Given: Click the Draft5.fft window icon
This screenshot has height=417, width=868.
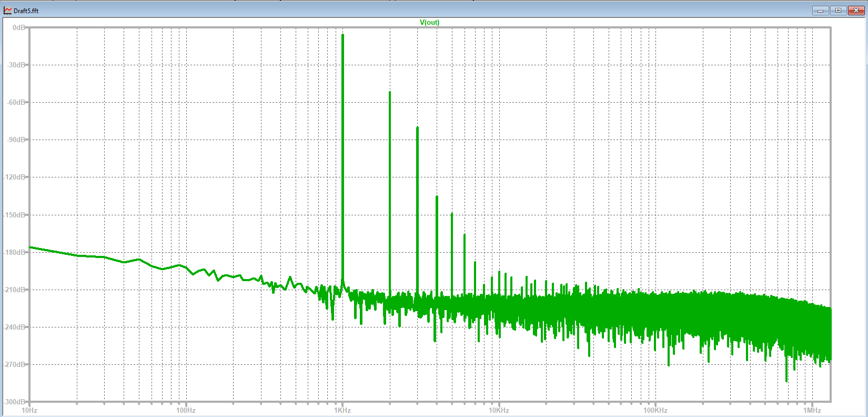Looking at the screenshot, I should tap(7, 11).
